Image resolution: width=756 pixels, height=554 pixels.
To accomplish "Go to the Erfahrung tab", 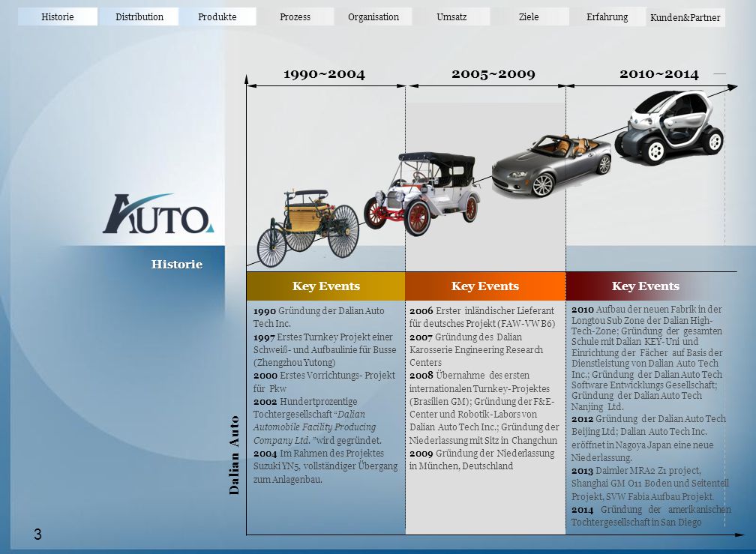I will pos(607,16).
